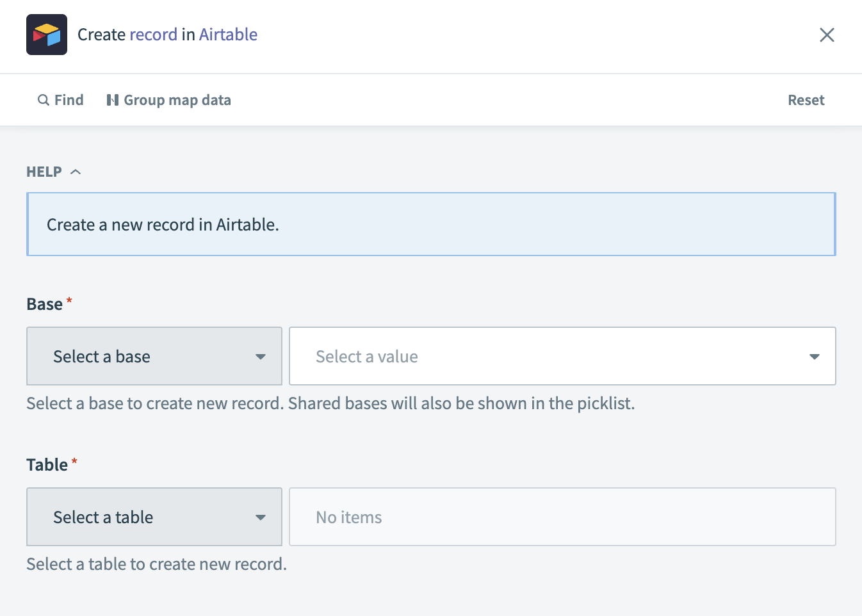Click the Airtable logo icon

pos(46,35)
